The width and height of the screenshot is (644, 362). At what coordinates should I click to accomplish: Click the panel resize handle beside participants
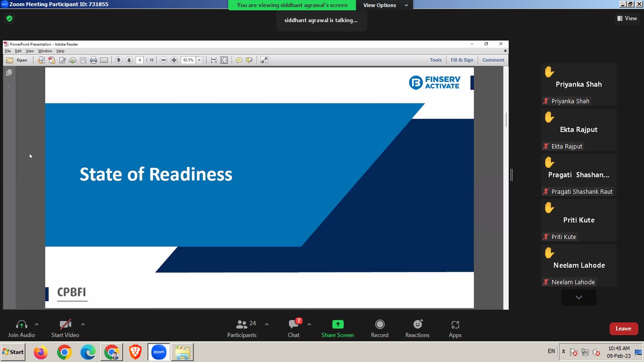[x=512, y=175]
